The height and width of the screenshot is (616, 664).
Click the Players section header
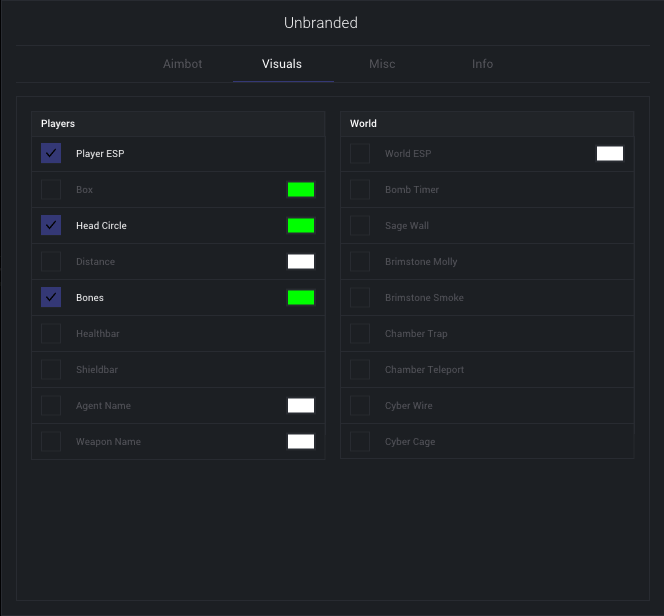coord(178,124)
